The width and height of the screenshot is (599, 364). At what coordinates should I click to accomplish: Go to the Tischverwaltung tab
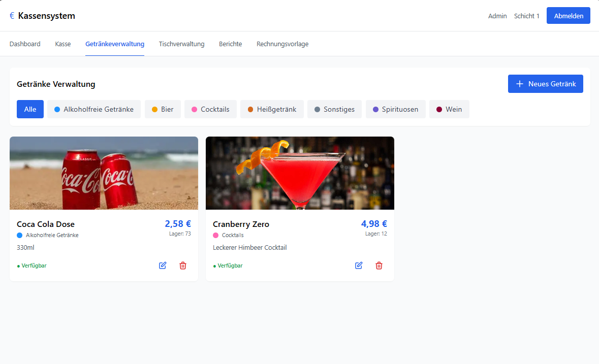[x=181, y=44]
